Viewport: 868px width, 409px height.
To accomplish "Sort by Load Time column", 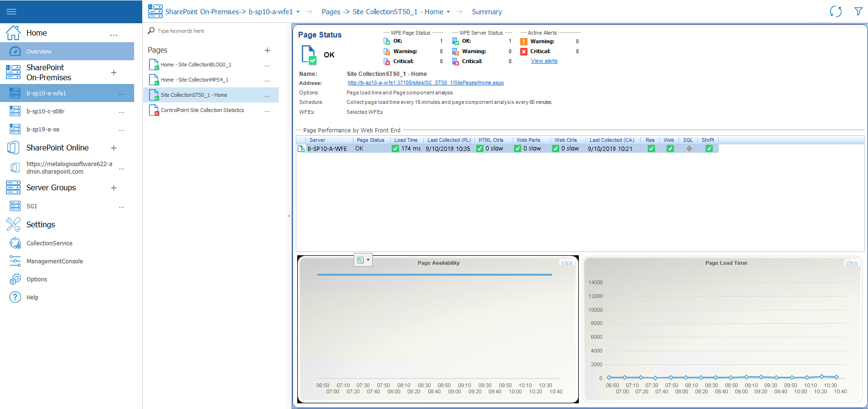I will click(406, 140).
